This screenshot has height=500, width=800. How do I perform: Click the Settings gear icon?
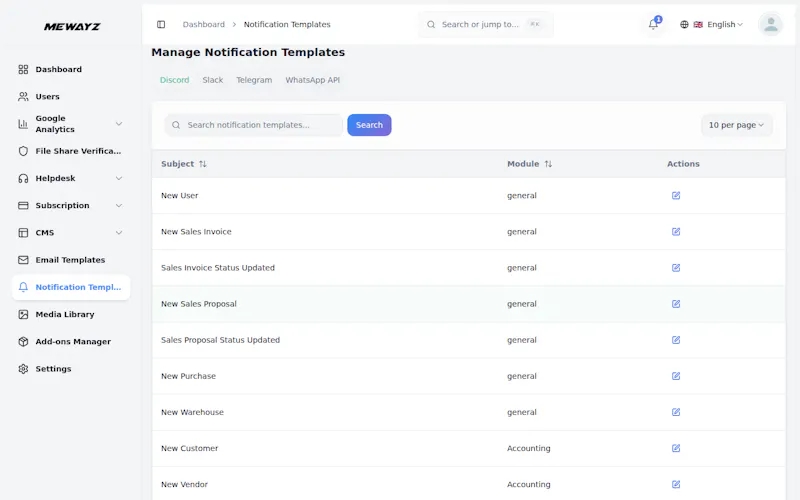[23, 369]
